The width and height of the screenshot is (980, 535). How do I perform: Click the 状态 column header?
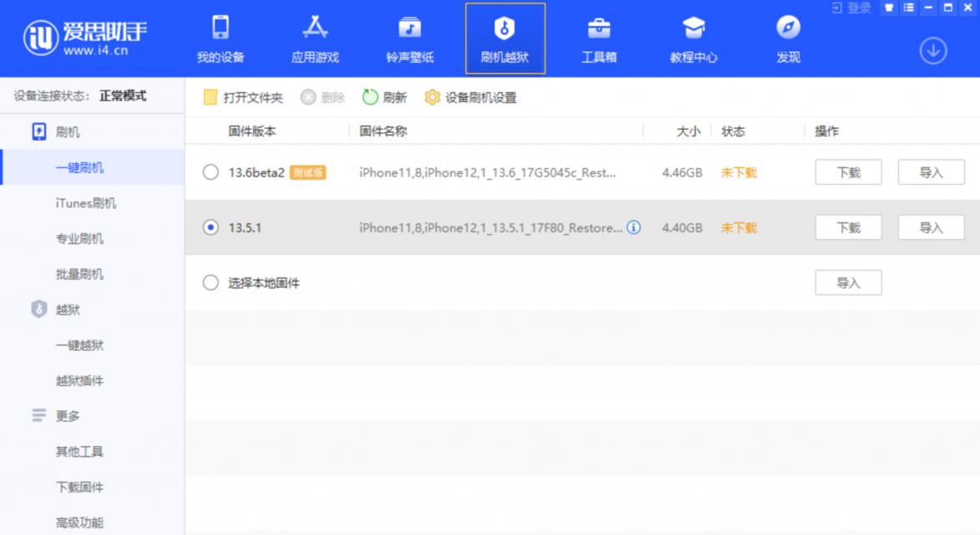point(734,131)
